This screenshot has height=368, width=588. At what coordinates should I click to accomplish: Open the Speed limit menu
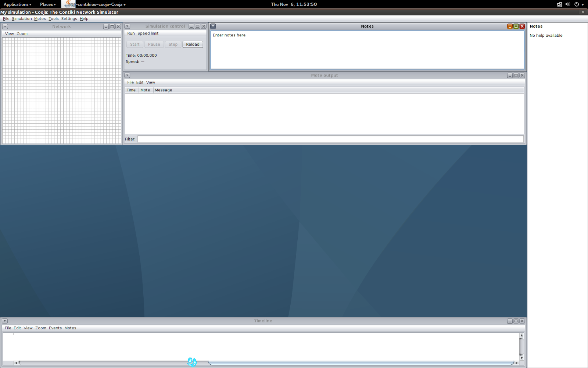point(148,33)
